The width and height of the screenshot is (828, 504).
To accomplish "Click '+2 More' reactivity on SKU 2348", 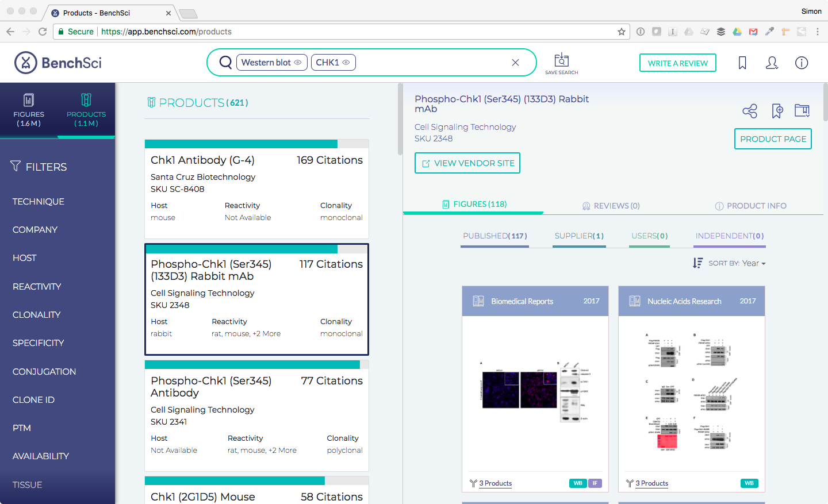I will coord(267,334).
